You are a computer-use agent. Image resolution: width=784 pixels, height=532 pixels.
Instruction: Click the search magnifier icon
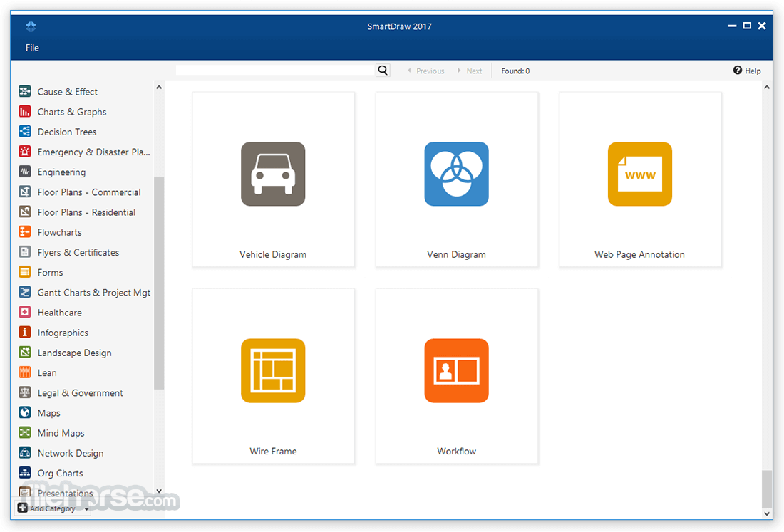click(383, 71)
